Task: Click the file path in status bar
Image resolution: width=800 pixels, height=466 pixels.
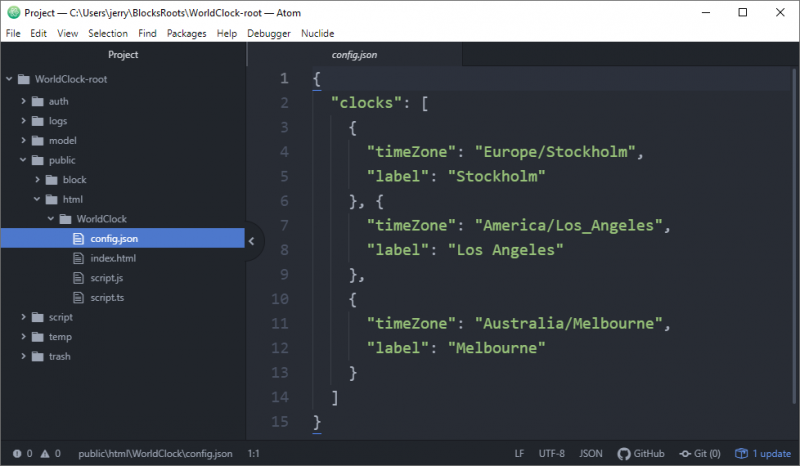Action: [x=155, y=453]
